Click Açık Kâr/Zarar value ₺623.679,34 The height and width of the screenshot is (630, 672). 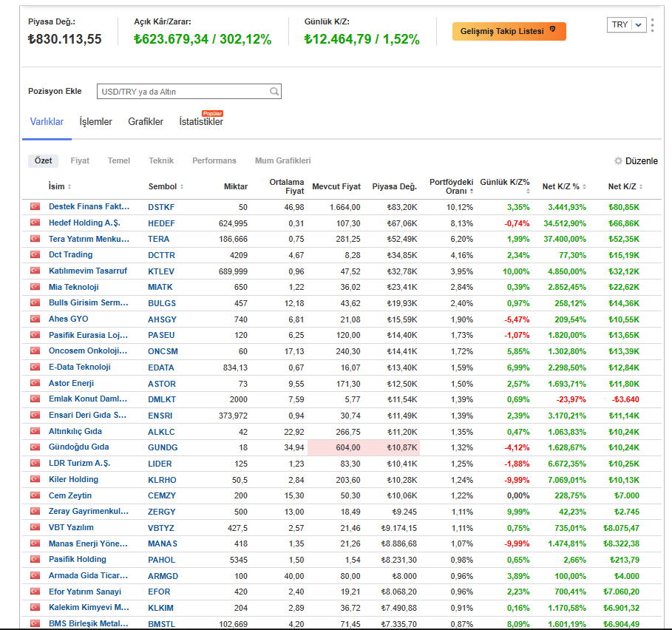[x=171, y=39]
